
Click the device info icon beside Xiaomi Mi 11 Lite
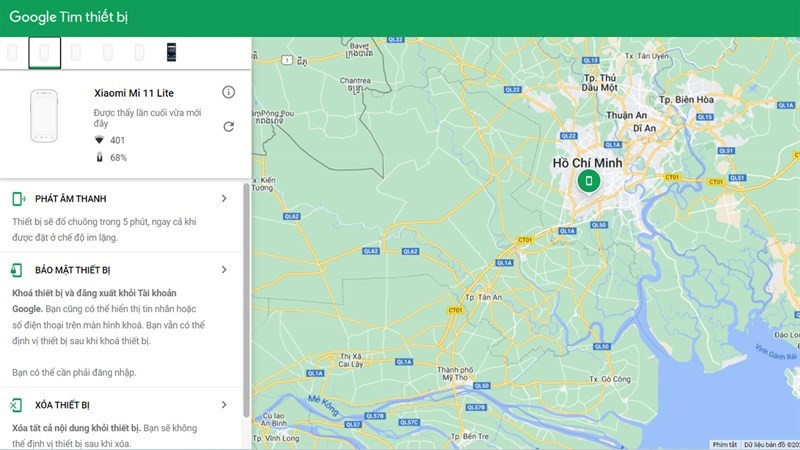(228, 92)
